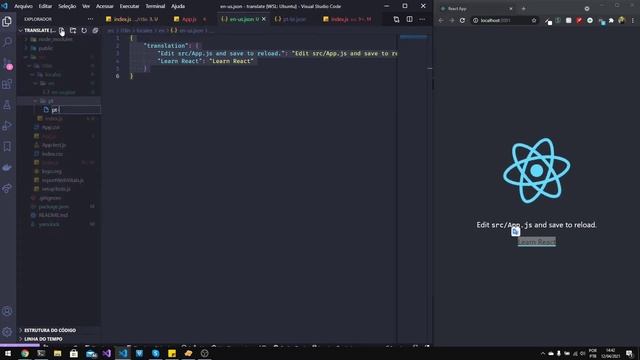Select the React App tab in Chrome

pyautogui.click(x=476, y=9)
